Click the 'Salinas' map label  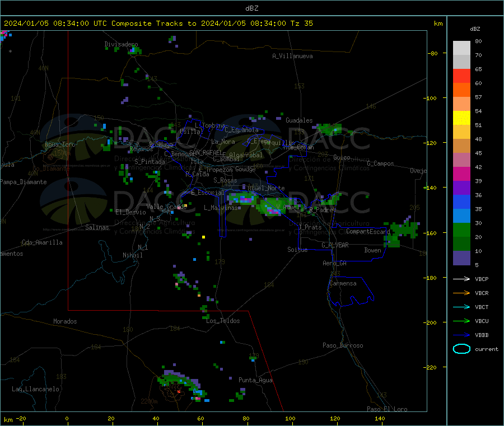97,227
